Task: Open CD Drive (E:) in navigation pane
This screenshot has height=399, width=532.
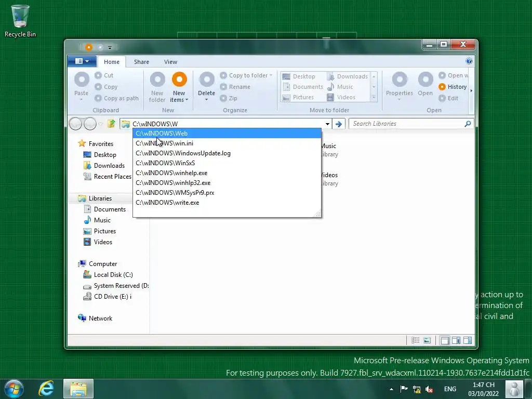Action: click(x=108, y=297)
